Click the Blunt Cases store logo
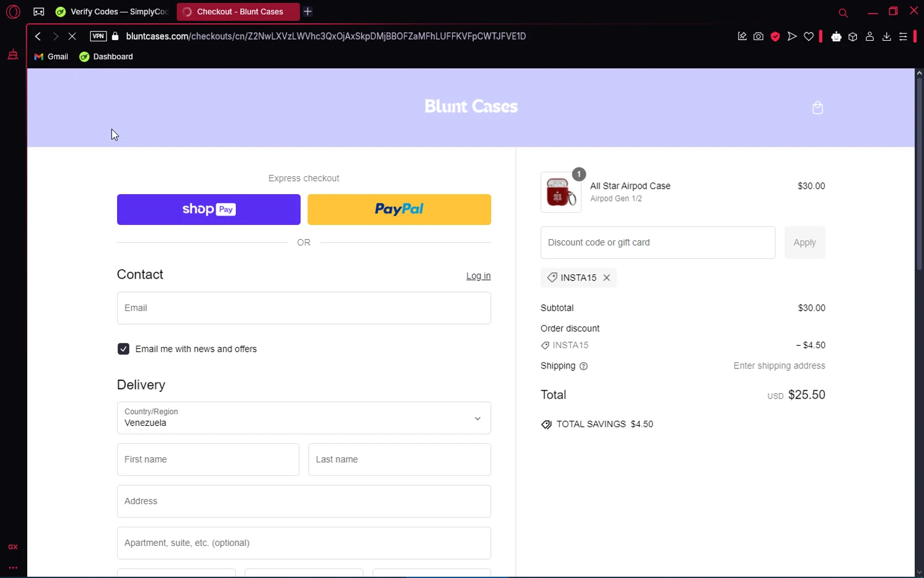 click(471, 107)
